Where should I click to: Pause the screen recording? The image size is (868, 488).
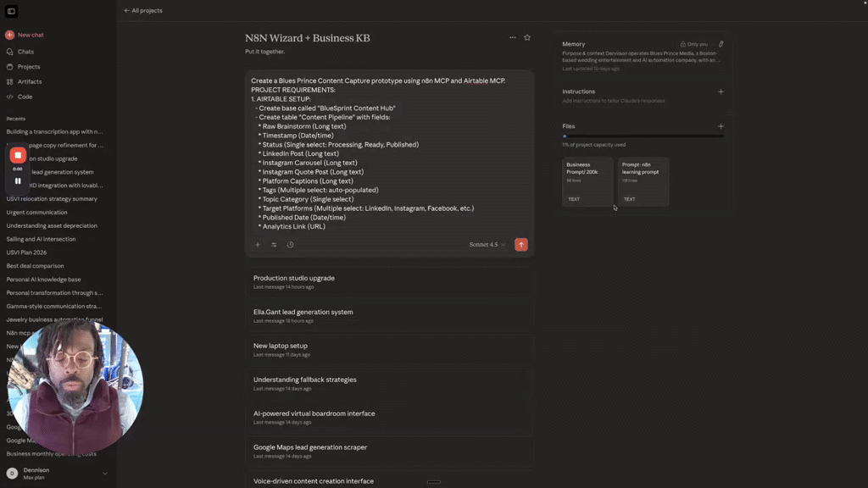(x=18, y=180)
